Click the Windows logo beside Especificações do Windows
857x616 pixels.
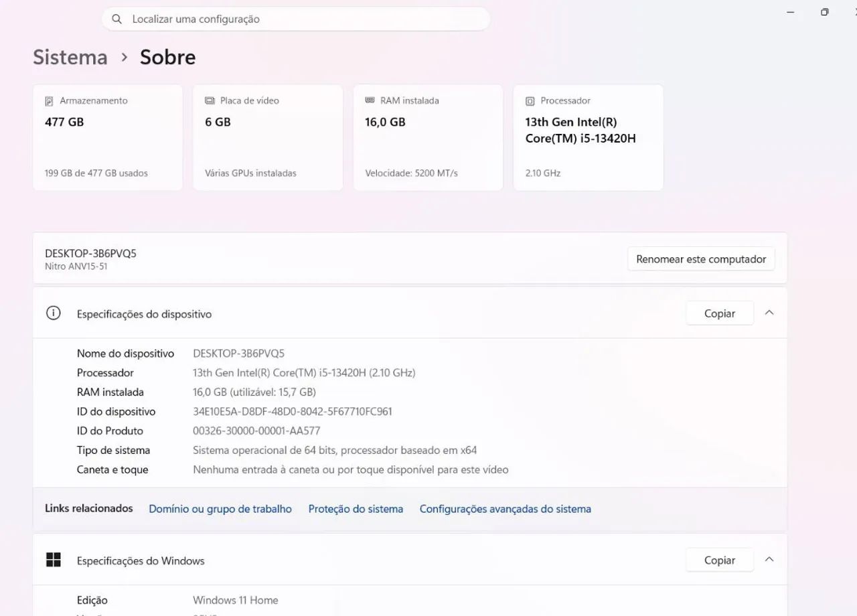click(x=54, y=560)
